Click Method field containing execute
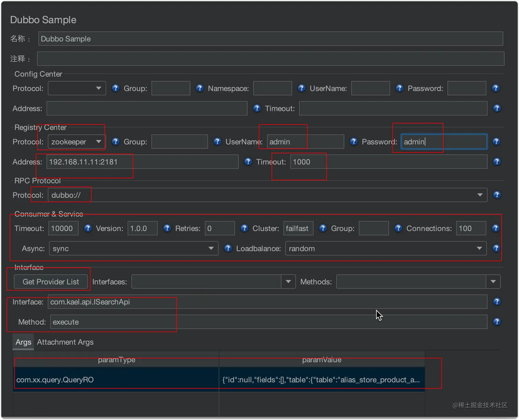 pos(269,322)
